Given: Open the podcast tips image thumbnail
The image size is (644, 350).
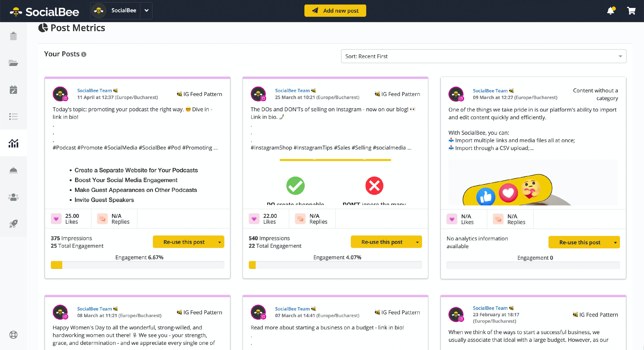Looking at the screenshot, I should 137,182.
